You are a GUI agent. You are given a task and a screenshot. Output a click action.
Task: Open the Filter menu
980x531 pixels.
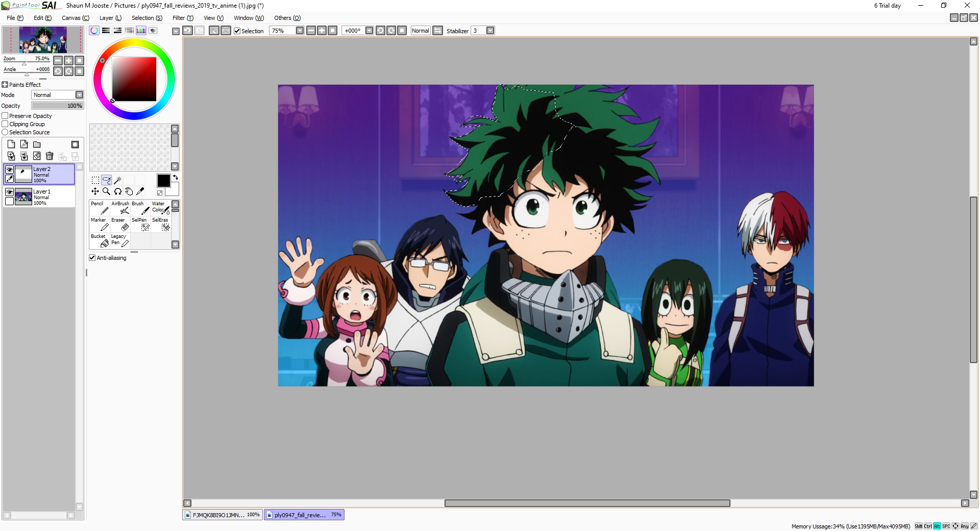click(183, 18)
